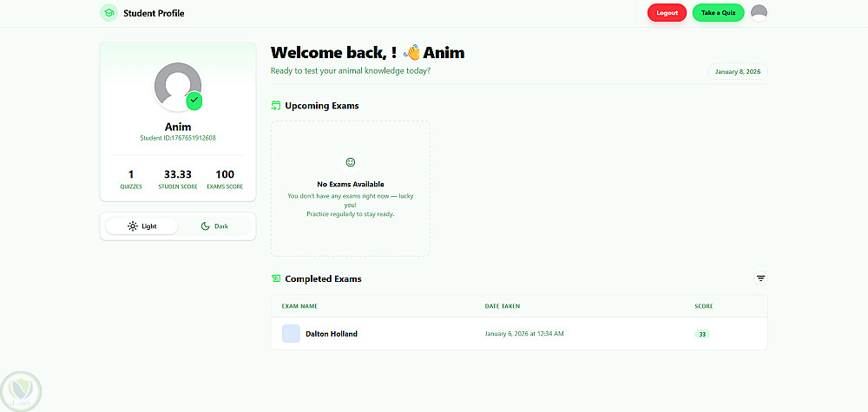
Task: Click the Upcoming Exams calendar icon
Action: (276, 106)
